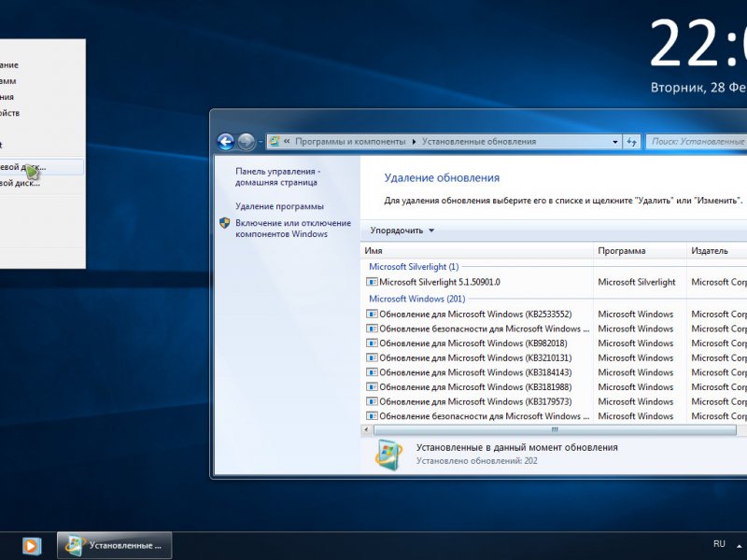Collapse the Microsoft Windows (201) group
The height and width of the screenshot is (560, 747).
tap(416, 299)
